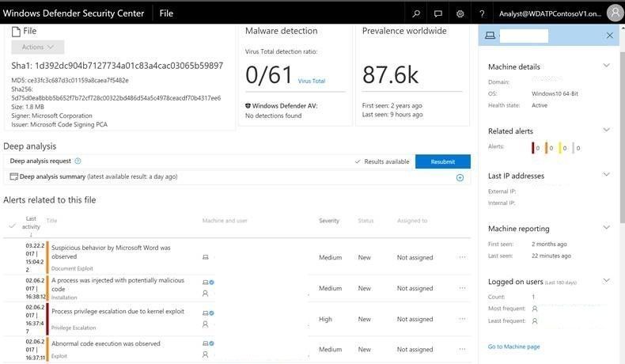
Task: Click the dark red high severity alert count
Action: (536, 148)
